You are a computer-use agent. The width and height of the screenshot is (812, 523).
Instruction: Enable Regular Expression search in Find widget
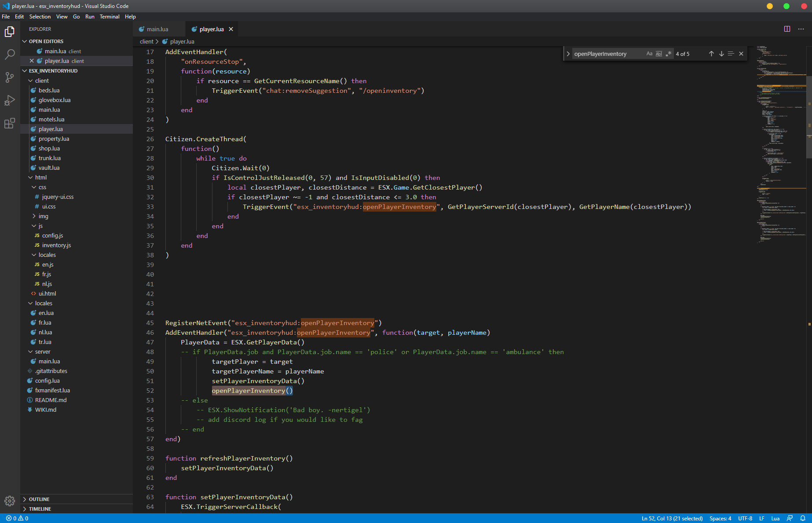click(x=669, y=53)
